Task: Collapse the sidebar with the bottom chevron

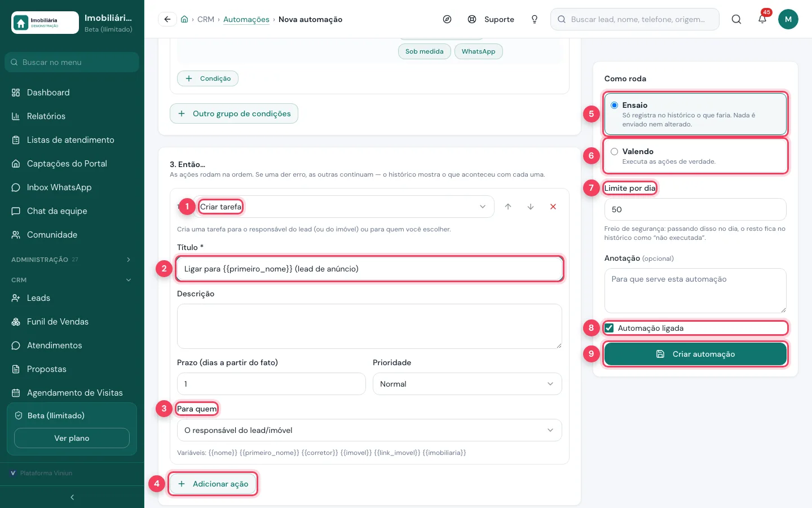Action: [72, 497]
